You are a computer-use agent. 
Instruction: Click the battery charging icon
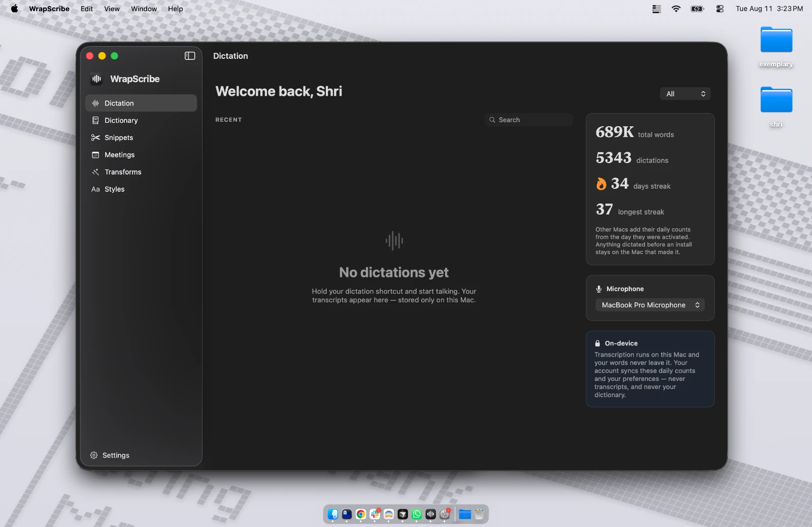point(698,9)
